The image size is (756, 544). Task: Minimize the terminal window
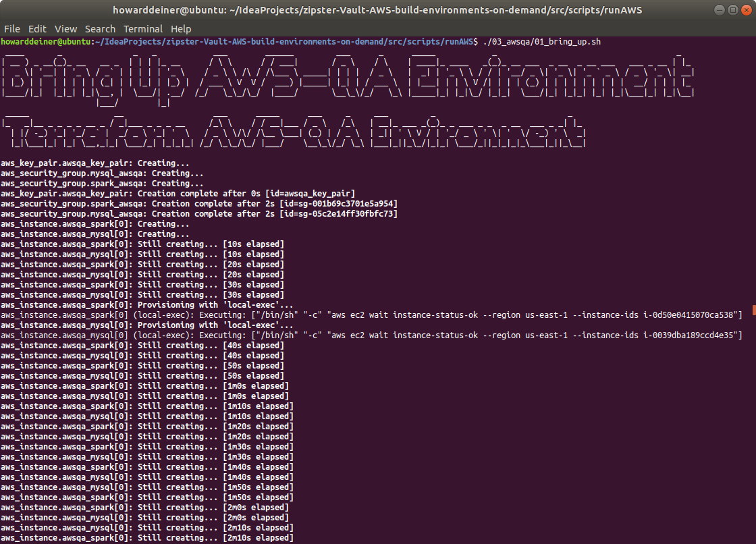[719, 9]
